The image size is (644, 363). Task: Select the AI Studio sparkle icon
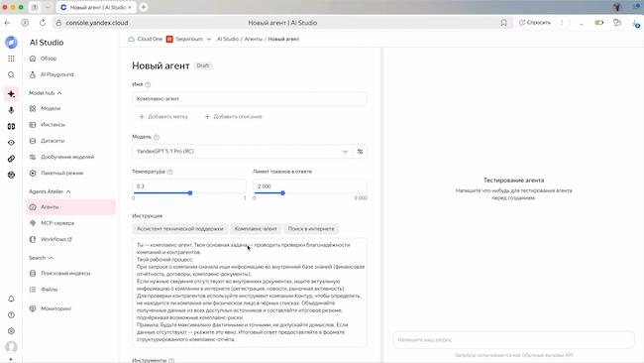point(11,94)
